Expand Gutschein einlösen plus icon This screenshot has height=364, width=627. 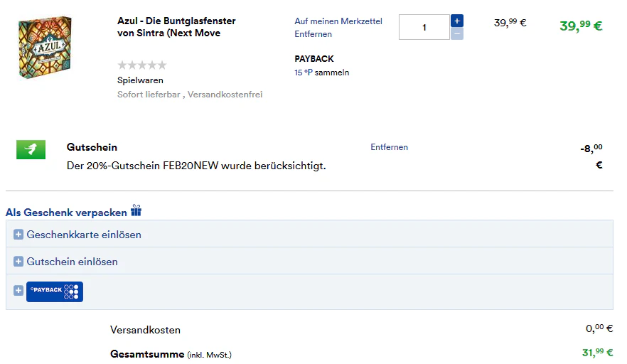[x=18, y=262]
